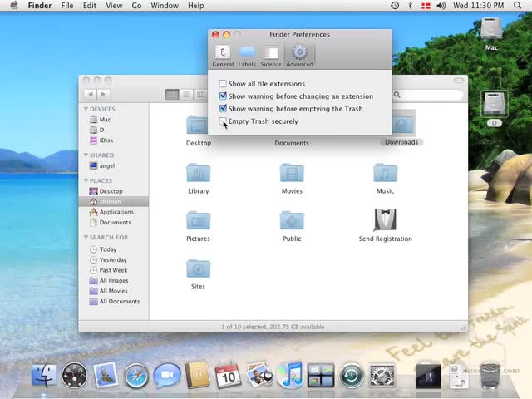Click the Finder window search field

pos(429,95)
